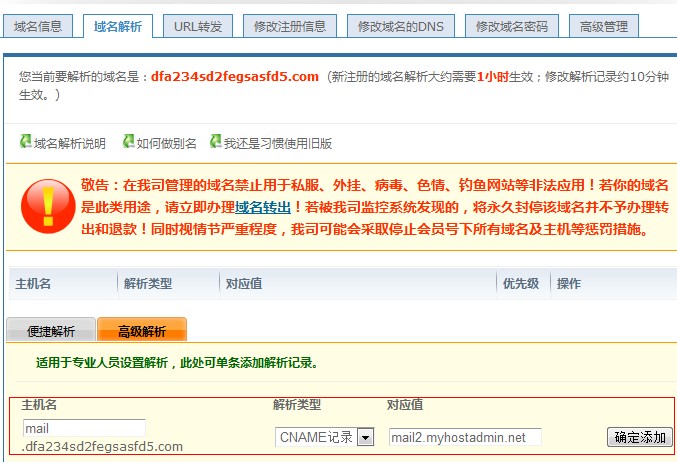Image resolution: width=677 pixels, height=462 pixels.
Task: Go to the 修改域名的DNS tab
Action: 400,26
